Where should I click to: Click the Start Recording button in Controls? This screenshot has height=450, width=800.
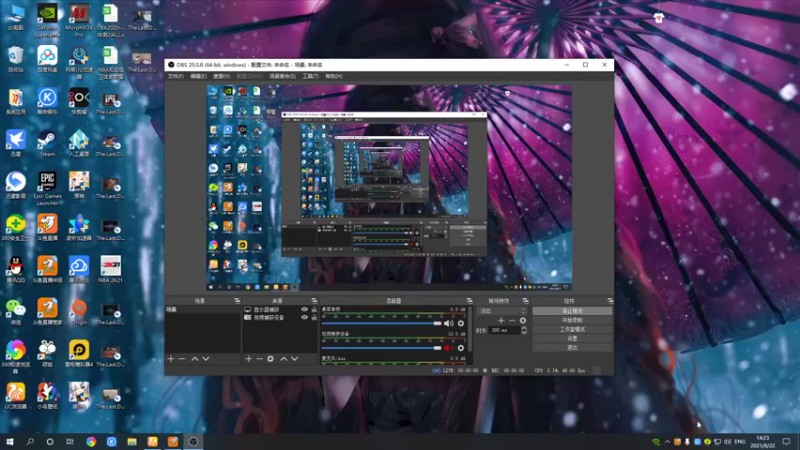(572, 320)
